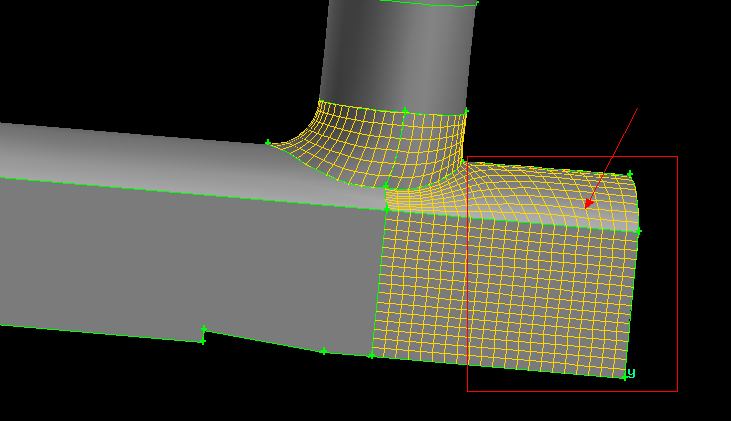Select top-left corner vertex of meshed front face
Viewport: 731px width, 421px height.
(x=387, y=209)
